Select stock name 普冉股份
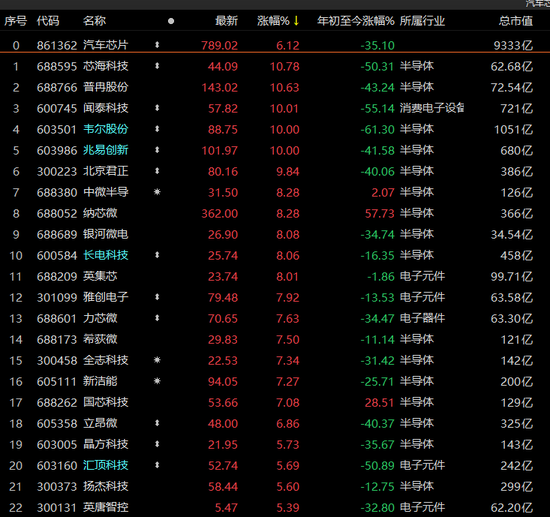Image resolution: width=550 pixels, height=517 pixels. (106, 87)
